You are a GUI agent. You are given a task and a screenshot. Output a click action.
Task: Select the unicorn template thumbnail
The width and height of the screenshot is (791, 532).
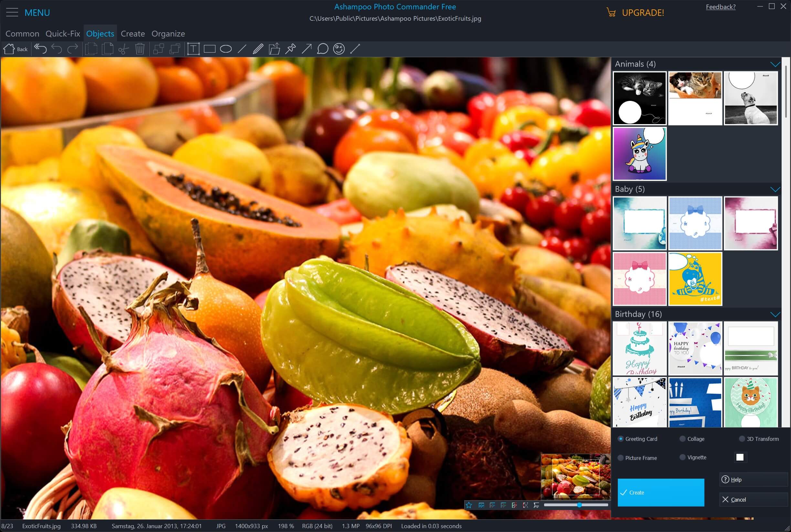640,154
